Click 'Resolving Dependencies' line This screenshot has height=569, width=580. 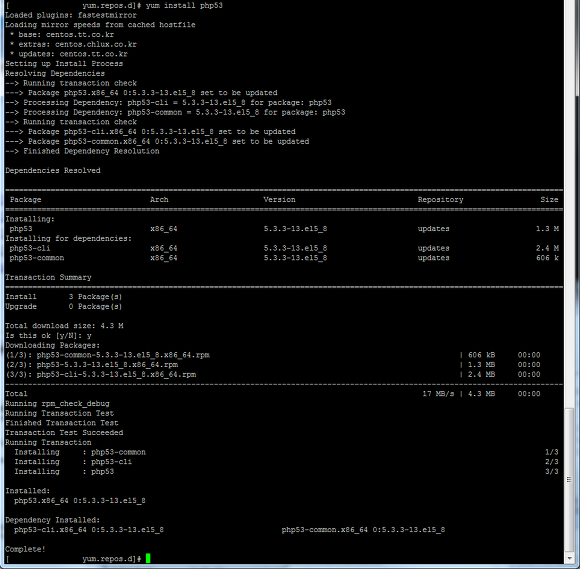[x=55, y=73]
